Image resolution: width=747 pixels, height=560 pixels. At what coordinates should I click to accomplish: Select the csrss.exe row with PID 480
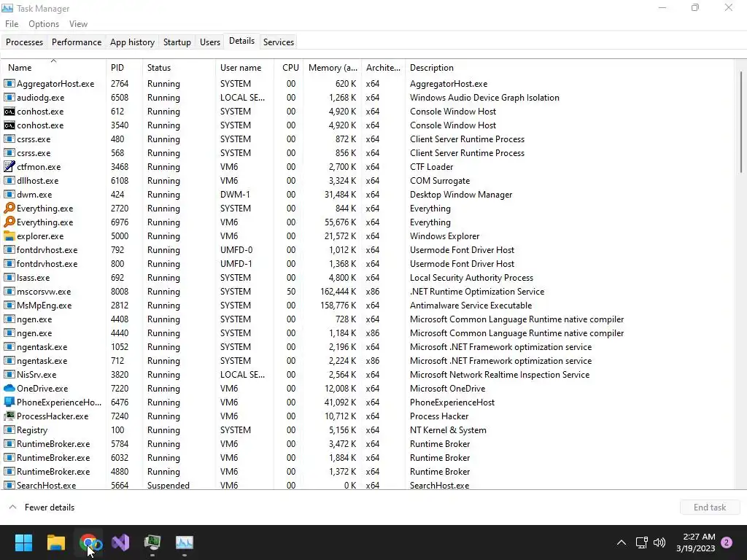[367, 139]
